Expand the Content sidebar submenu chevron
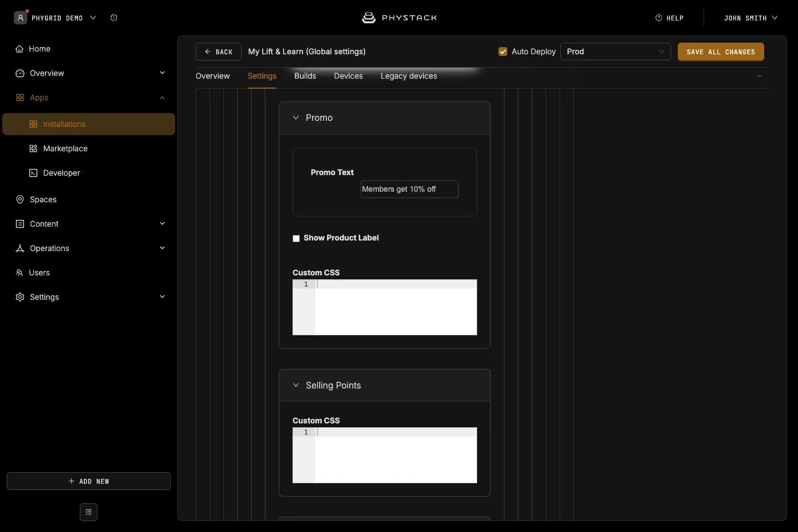Screen dimensions: 798x532 [x=162, y=223]
